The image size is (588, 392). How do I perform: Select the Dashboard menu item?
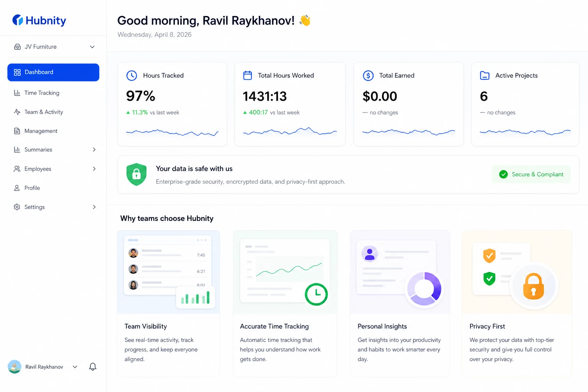click(53, 72)
